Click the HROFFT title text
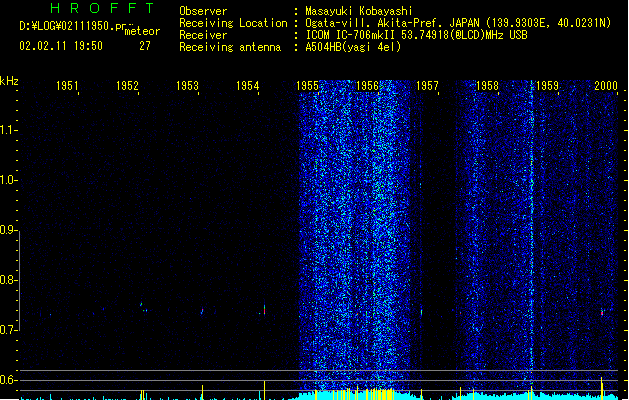 point(102,8)
